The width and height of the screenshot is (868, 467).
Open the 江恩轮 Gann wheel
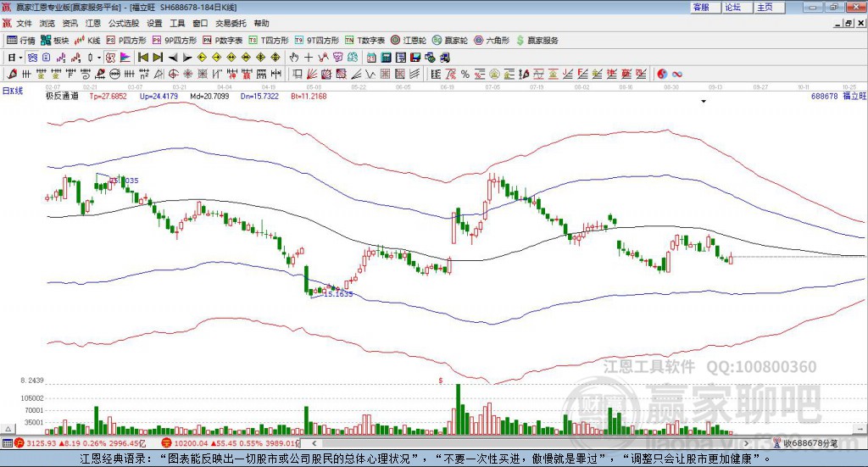(x=409, y=41)
